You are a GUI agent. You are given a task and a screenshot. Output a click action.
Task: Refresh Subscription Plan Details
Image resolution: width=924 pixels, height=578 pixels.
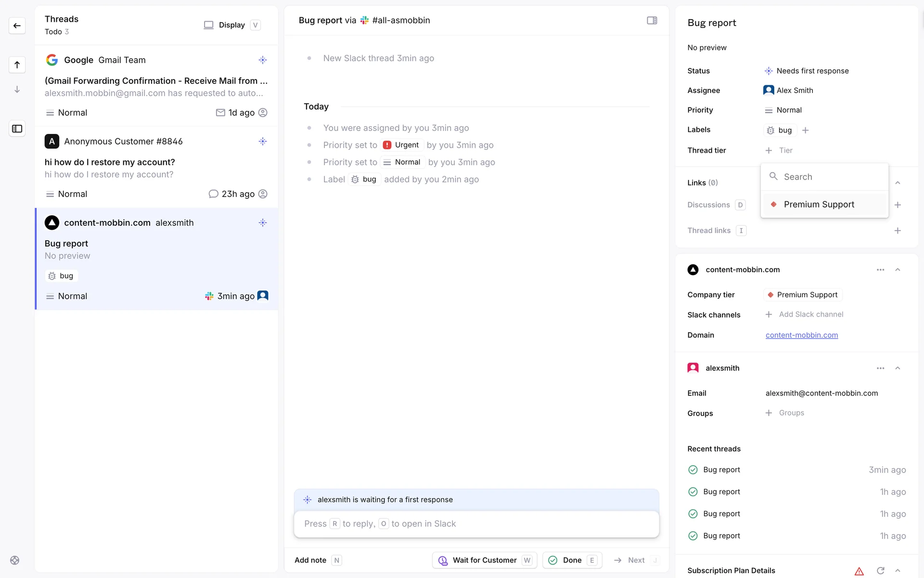pos(880,570)
